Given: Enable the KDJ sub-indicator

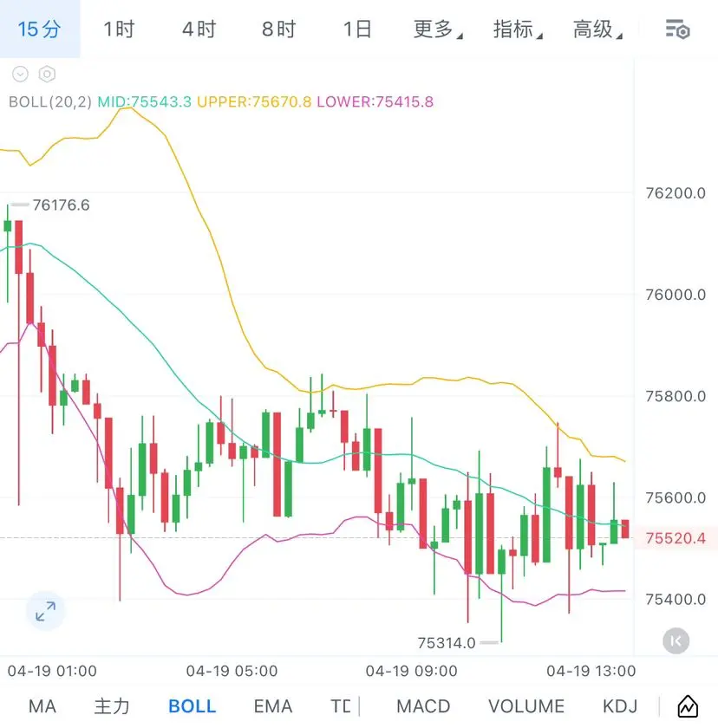Looking at the screenshot, I should click(x=620, y=706).
